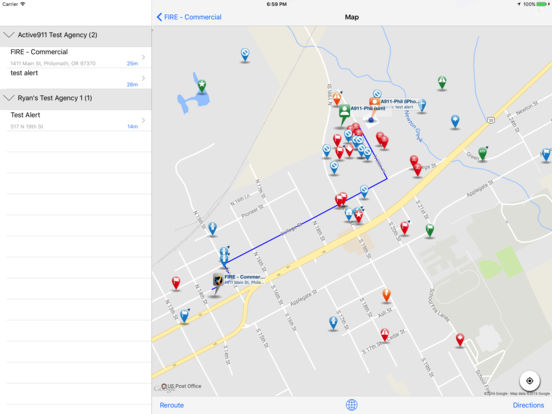Tap the Directions button
Viewport: 552px width, 414px height.
[x=528, y=405]
